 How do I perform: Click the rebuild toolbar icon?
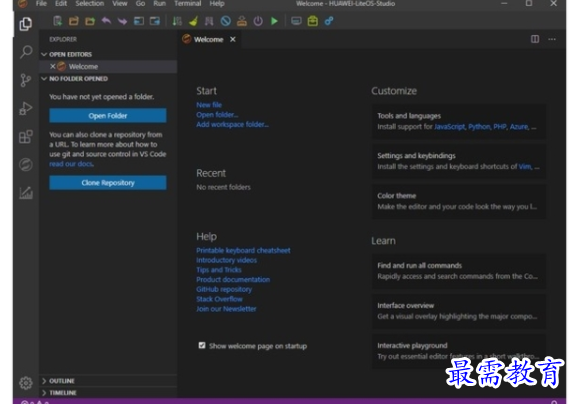coord(209,21)
